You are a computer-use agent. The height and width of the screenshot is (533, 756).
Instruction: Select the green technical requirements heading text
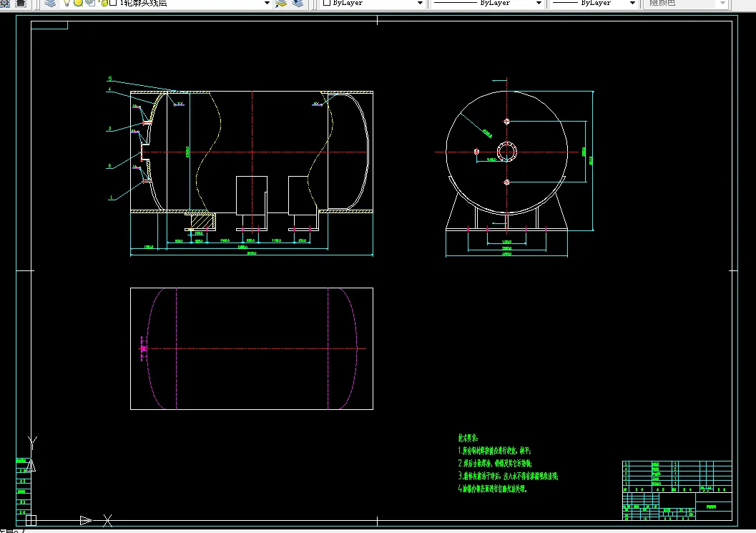[x=468, y=438]
